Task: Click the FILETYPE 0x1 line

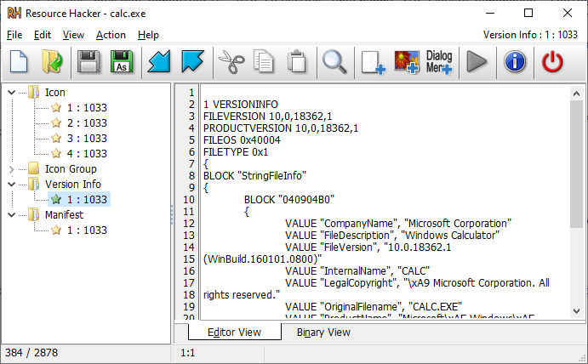Action: coord(236,152)
